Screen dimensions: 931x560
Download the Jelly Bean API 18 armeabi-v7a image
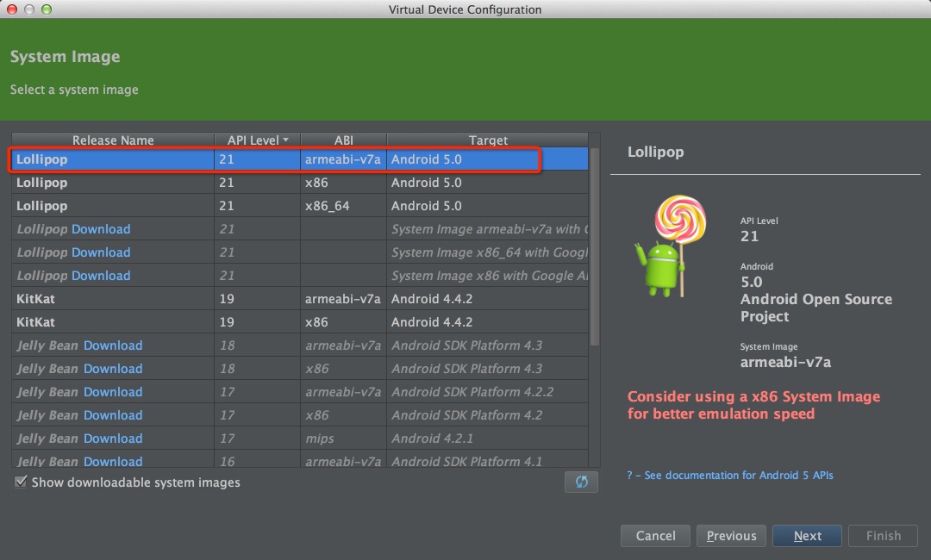pyautogui.click(x=113, y=345)
